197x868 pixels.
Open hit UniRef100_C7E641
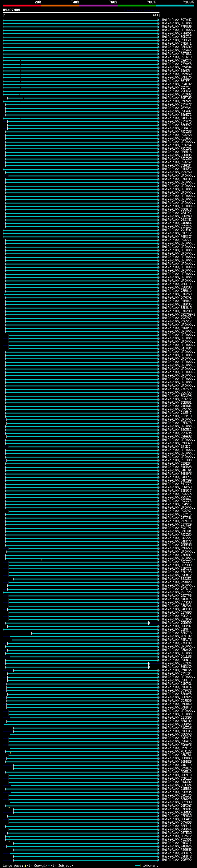177,43
